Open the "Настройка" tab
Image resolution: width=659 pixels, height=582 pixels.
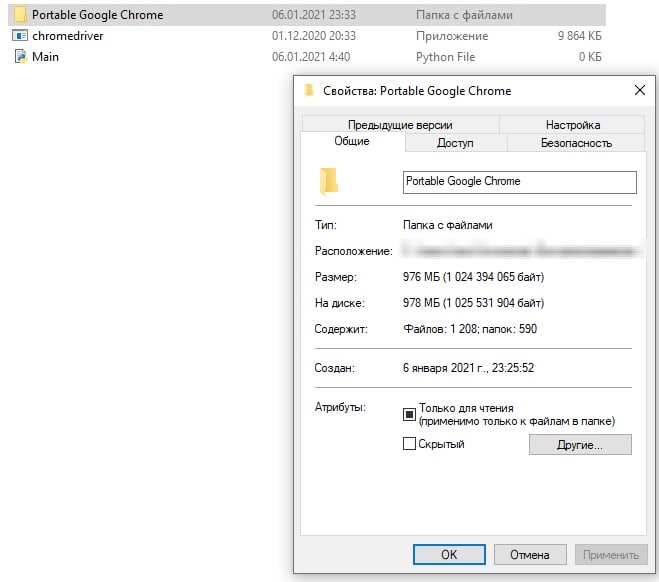pyautogui.click(x=572, y=125)
